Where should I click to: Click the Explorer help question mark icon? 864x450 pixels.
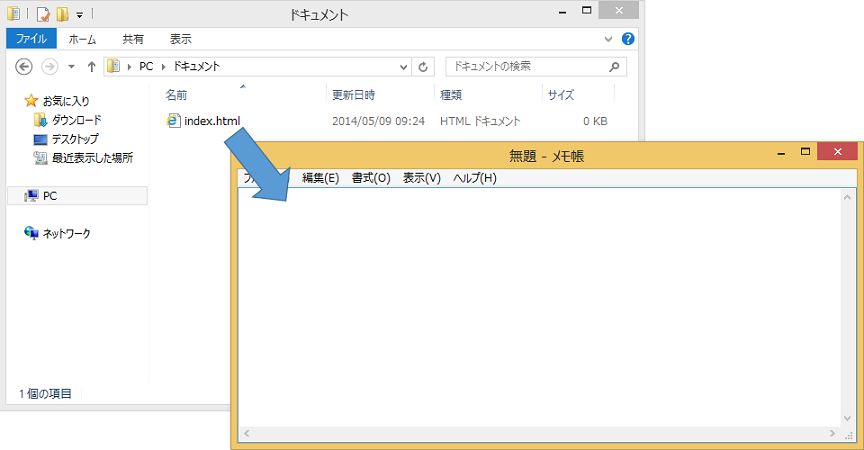tap(628, 39)
